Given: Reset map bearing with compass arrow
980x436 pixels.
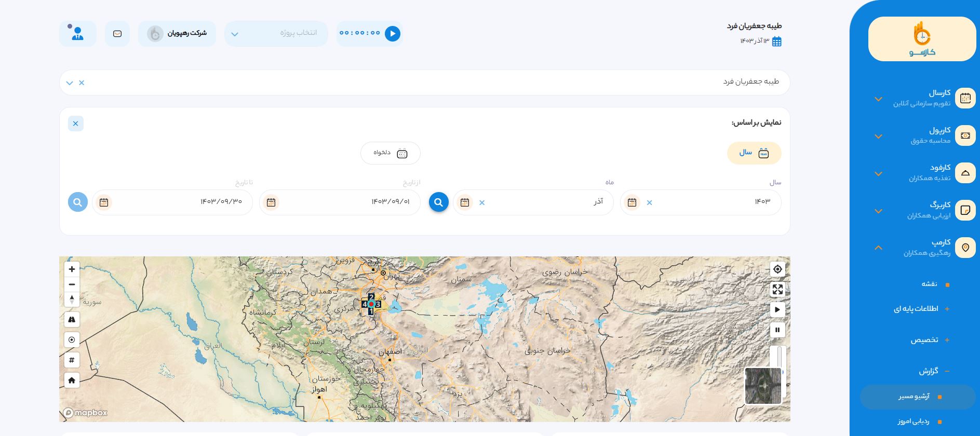Looking at the screenshot, I should tap(72, 299).
